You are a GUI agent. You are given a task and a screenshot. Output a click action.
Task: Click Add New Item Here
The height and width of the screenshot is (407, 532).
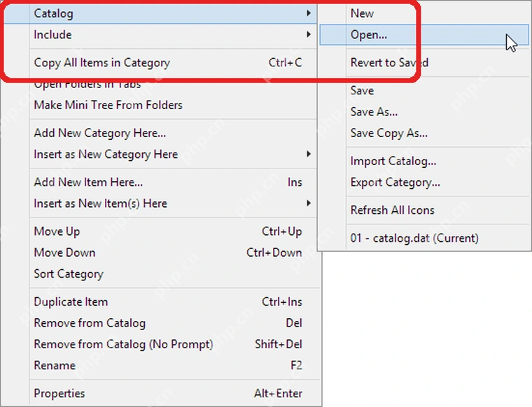(159, 183)
